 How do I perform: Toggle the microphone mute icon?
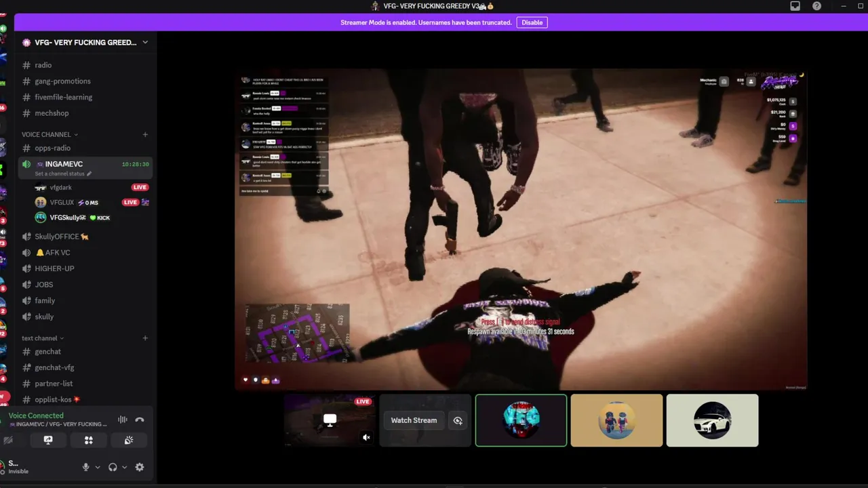click(x=85, y=467)
